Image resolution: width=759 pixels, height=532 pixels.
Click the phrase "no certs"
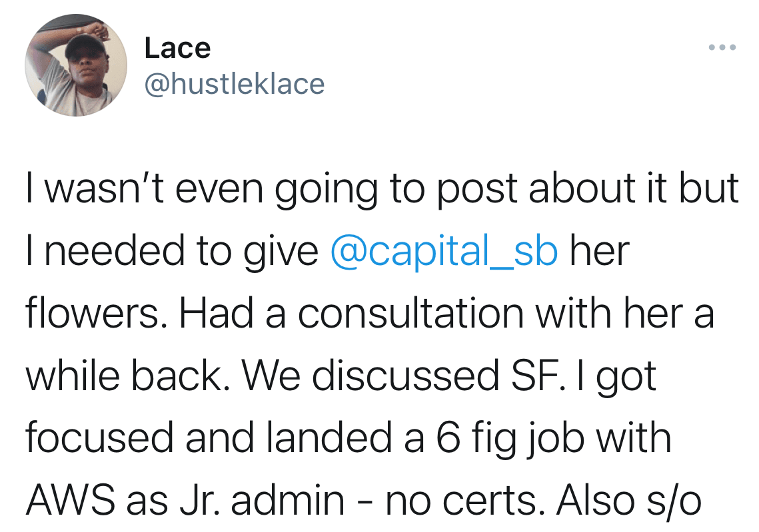click(461, 501)
